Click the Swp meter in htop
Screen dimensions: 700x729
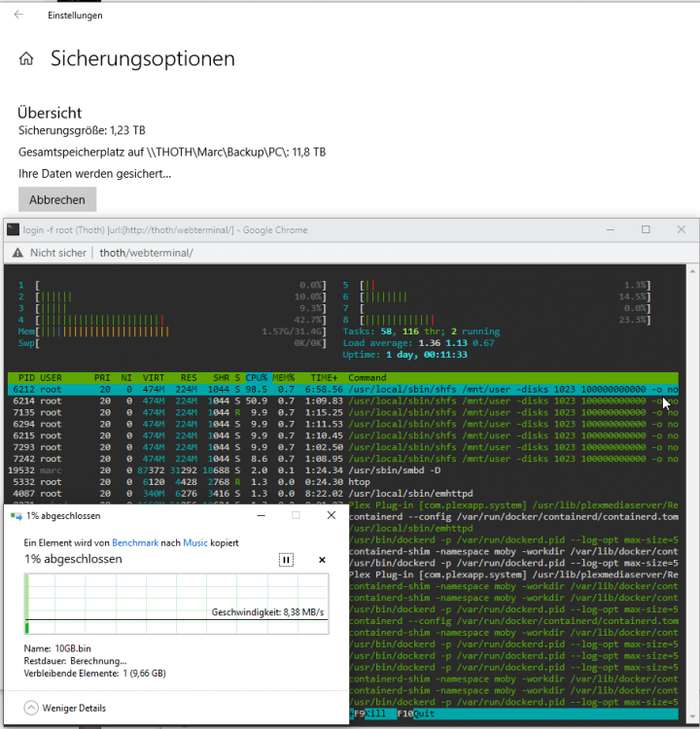tap(172, 343)
